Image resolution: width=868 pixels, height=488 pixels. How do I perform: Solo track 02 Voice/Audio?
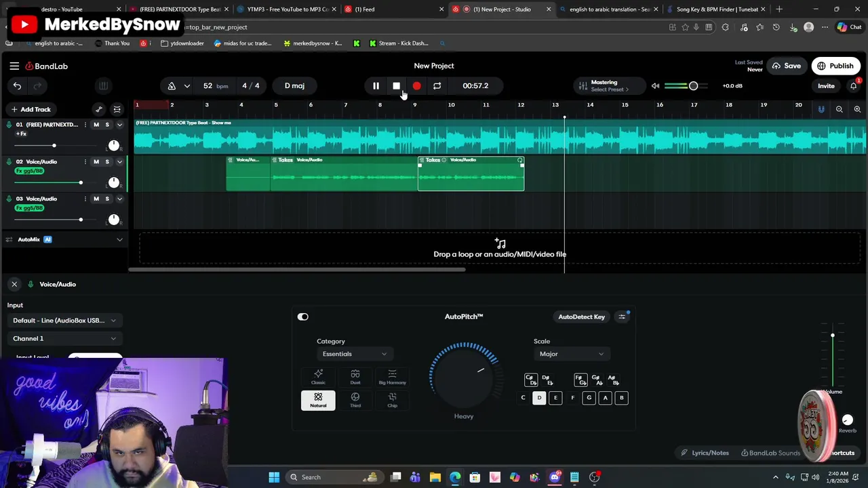coord(107,162)
